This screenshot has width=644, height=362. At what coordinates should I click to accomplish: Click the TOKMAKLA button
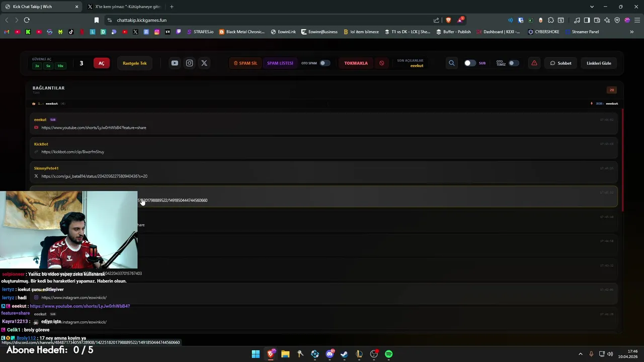(356, 63)
